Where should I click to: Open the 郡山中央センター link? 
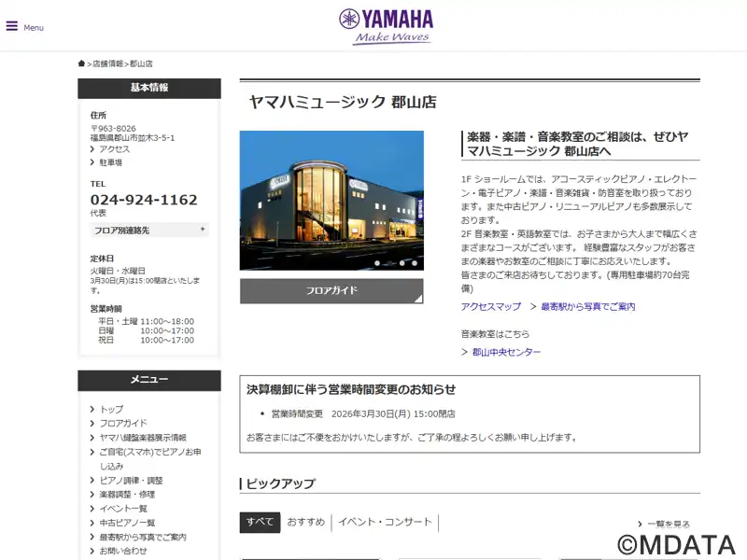(506, 352)
